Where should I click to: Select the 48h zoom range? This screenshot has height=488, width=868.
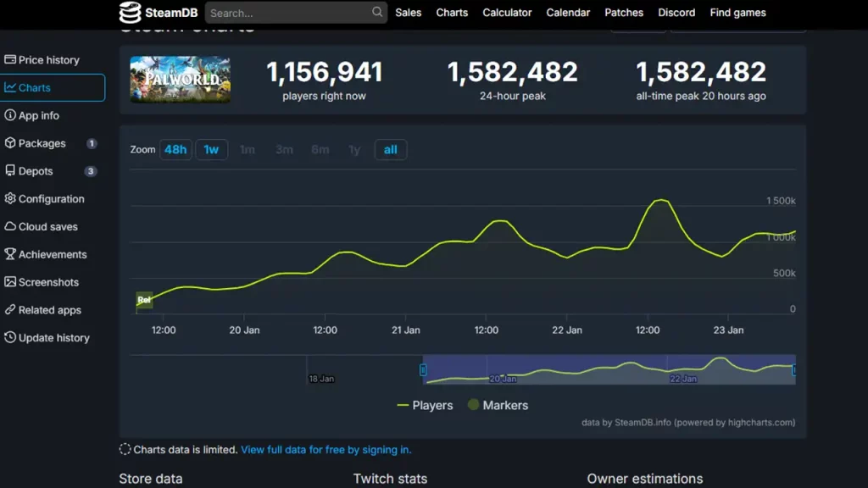point(175,150)
